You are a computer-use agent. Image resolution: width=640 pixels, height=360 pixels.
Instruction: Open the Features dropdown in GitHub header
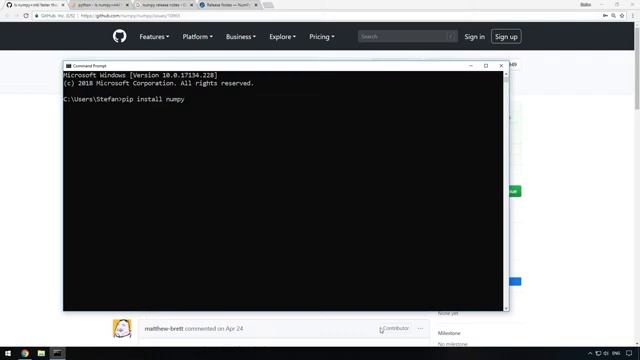click(154, 37)
